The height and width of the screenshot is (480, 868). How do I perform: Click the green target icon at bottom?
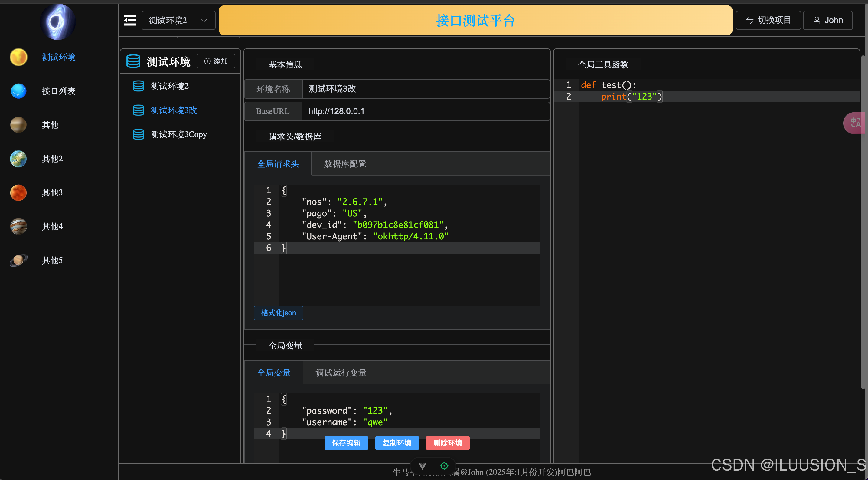click(444, 466)
